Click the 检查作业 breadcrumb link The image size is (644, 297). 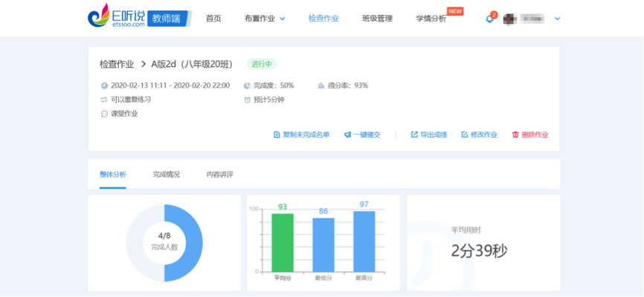[x=117, y=64]
